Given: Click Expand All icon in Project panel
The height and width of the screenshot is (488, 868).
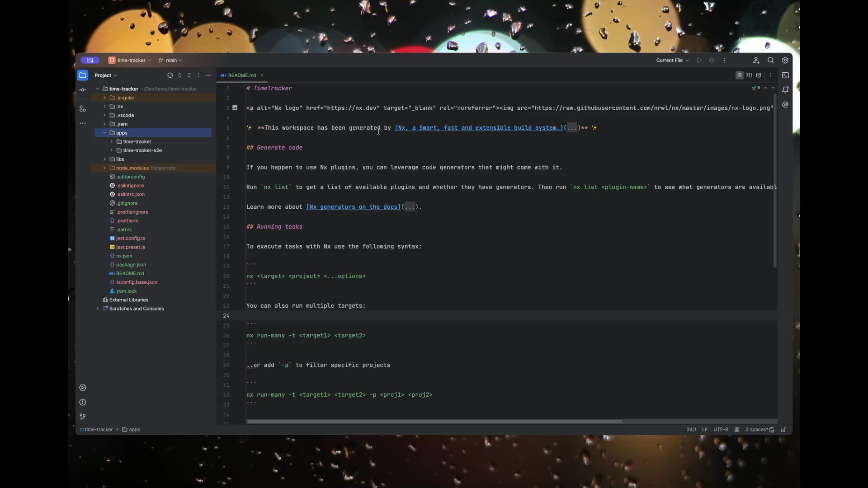Looking at the screenshot, I should [x=179, y=75].
